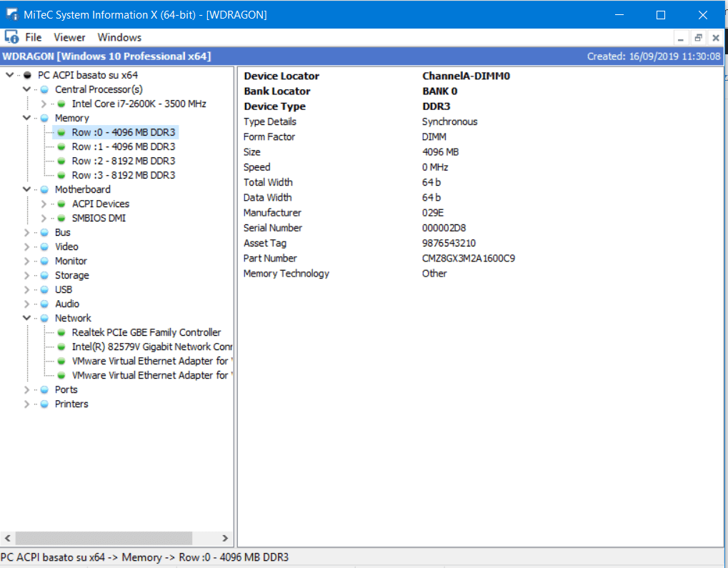The image size is (728, 568).
Task: Click the MiTeC info icon in menu bar
Action: coord(11,37)
